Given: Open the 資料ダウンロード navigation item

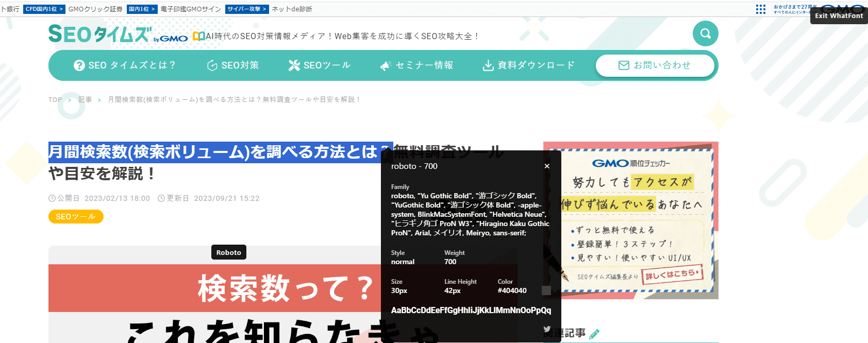Looking at the screenshot, I should click(x=528, y=65).
